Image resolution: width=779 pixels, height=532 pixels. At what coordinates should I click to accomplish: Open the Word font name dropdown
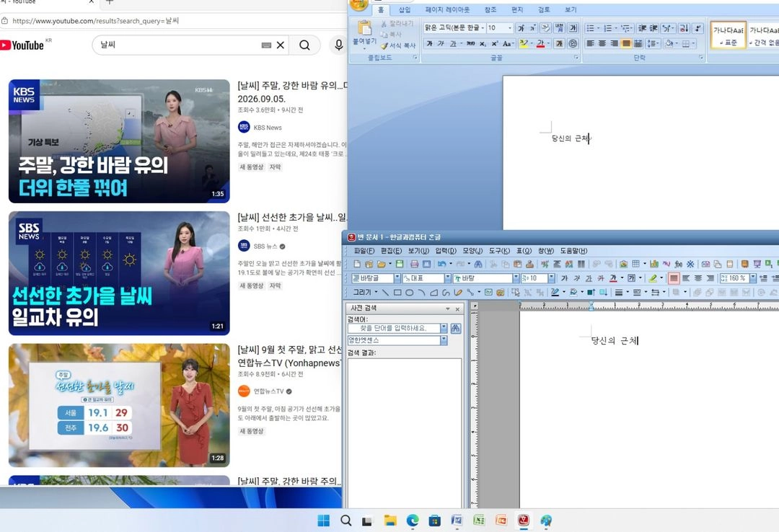(483, 28)
